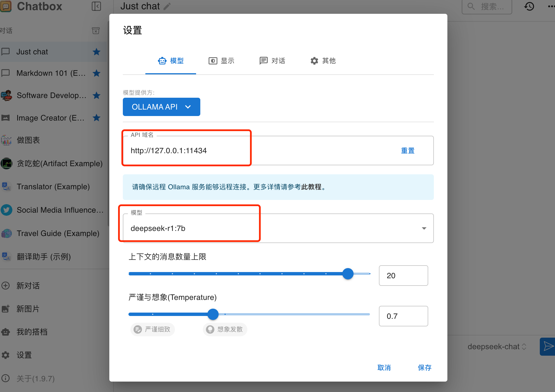The image size is (555, 392).
Task: Unstar the Markdown 101 conversation
Action: click(97, 73)
